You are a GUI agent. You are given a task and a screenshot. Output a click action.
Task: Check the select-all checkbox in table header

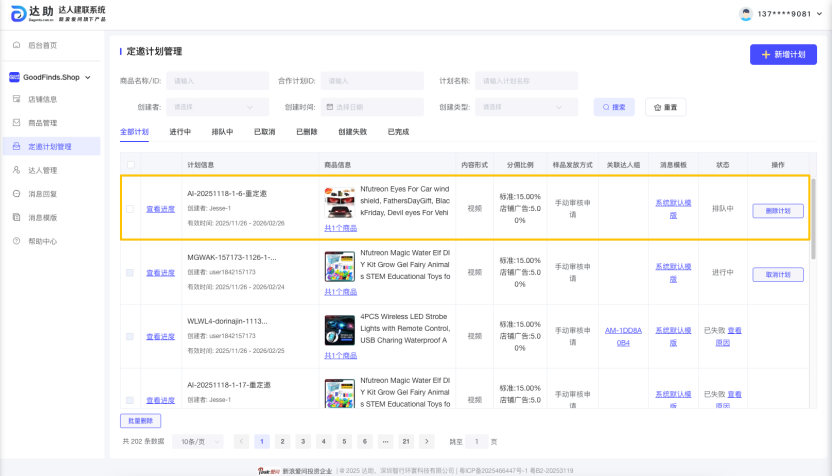[x=130, y=164]
